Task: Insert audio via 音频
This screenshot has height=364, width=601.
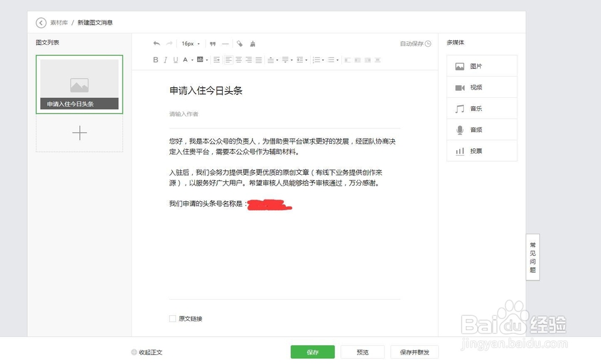Action: [482, 130]
